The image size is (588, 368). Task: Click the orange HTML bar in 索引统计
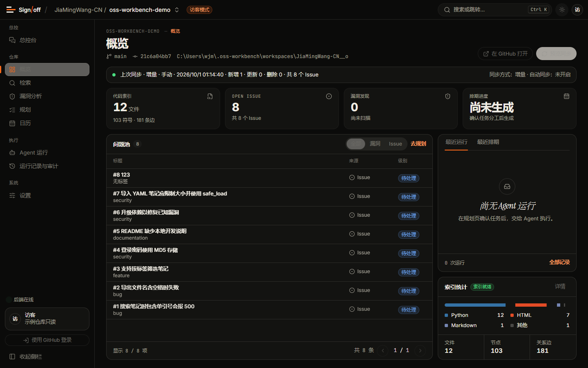tap(531, 305)
